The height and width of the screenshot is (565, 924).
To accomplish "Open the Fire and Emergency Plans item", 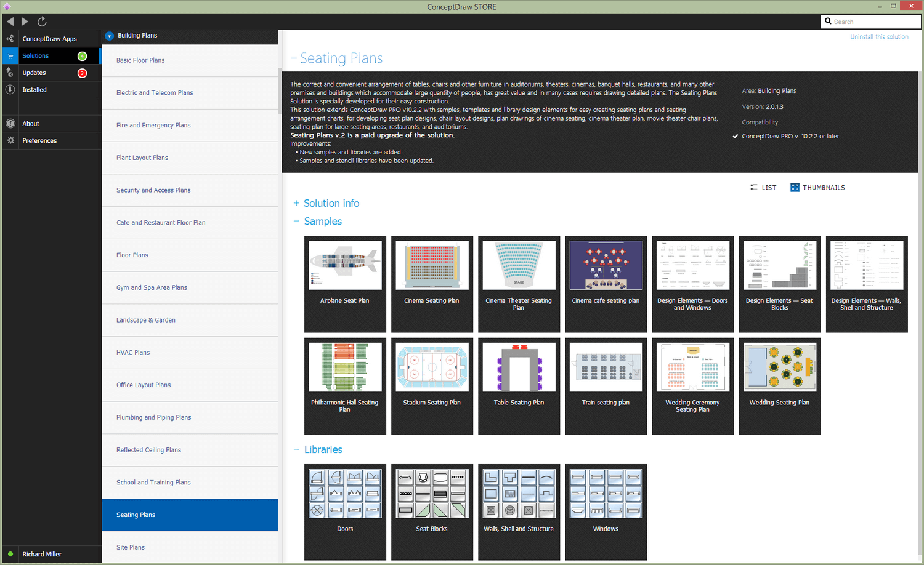I will tap(190, 126).
